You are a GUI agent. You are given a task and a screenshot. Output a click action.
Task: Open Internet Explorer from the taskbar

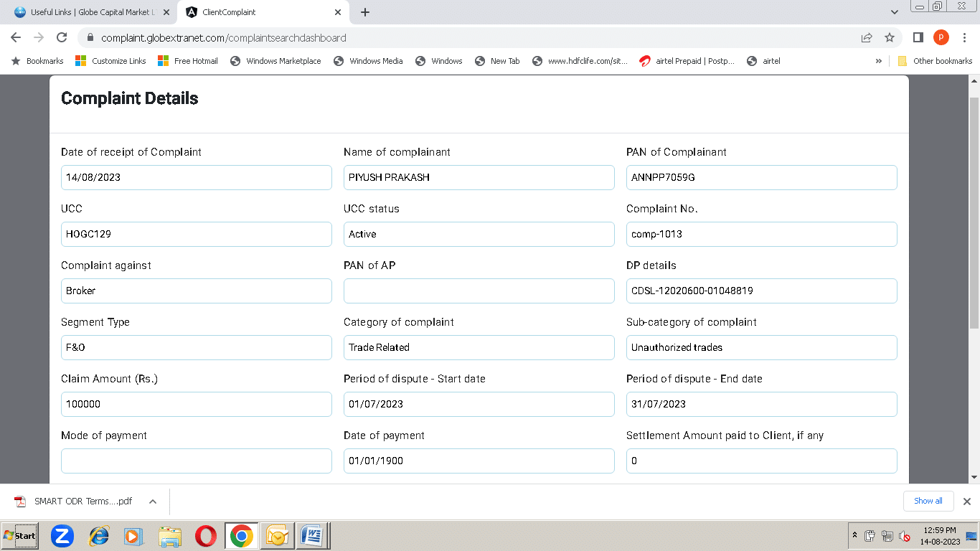click(x=98, y=536)
